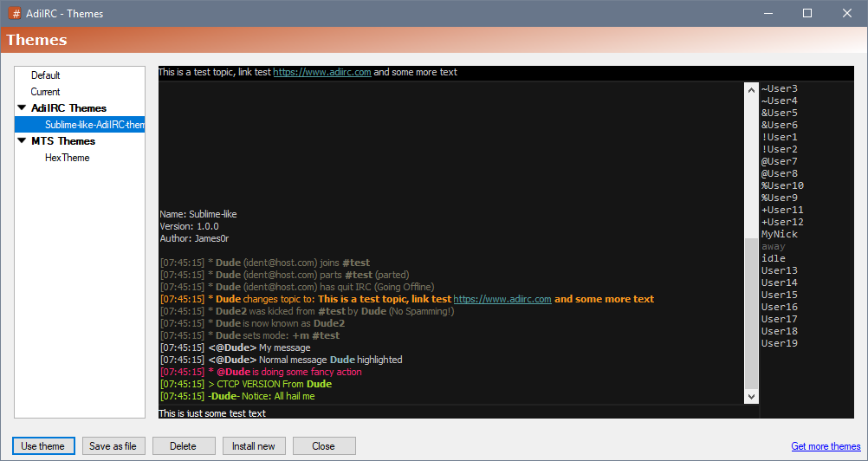Screen dimensions: 868x461
Task: Click the 'sets mode: +m #test' line
Action: [x=249, y=336]
